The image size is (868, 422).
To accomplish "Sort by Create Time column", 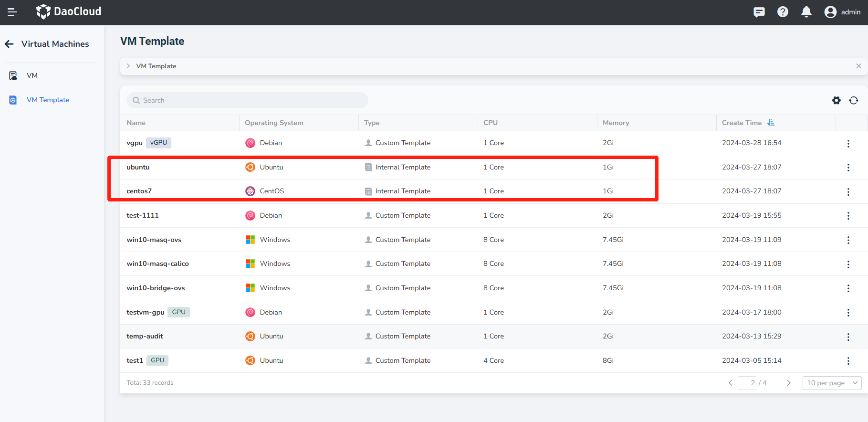I will tap(771, 123).
